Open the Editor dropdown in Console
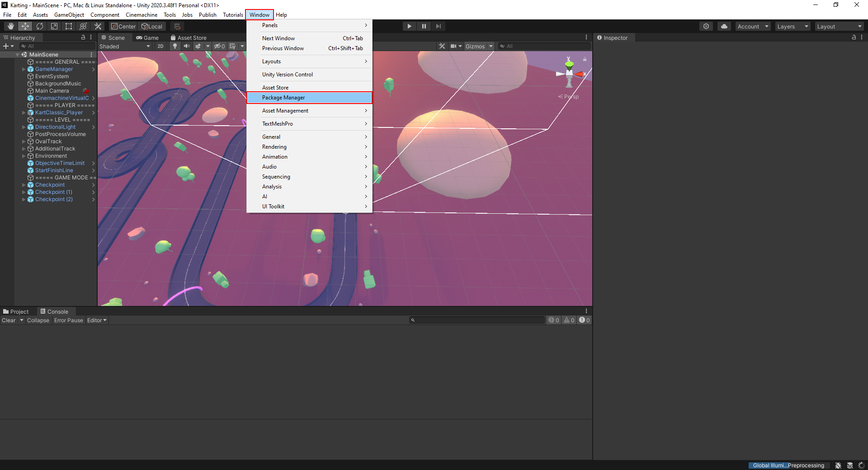Viewport: 868px width, 470px height. tap(97, 320)
